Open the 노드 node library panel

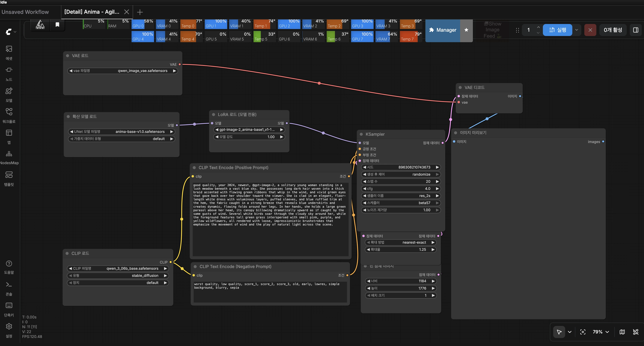pyautogui.click(x=9, y=74)
